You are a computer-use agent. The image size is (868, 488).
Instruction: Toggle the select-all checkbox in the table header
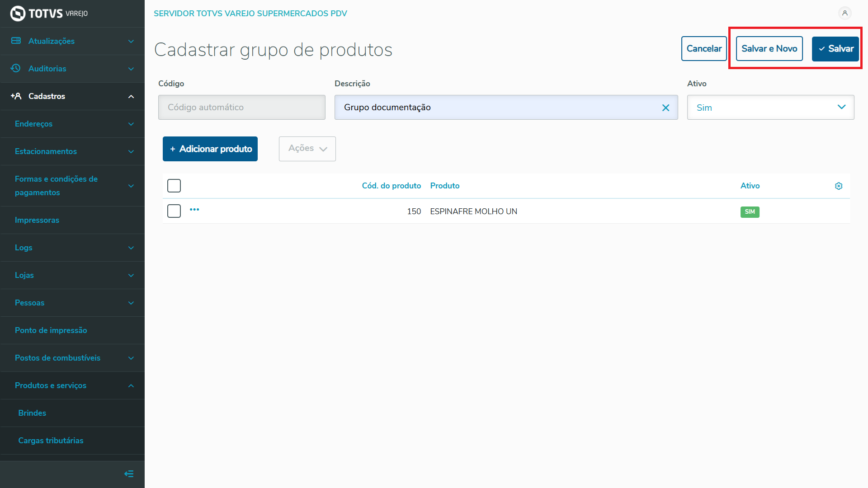[x=174, y=186]
